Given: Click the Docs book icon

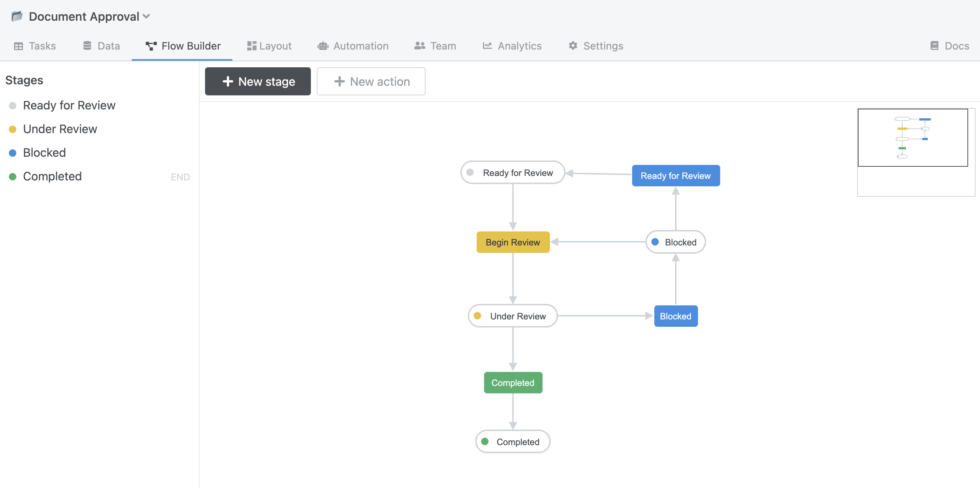Looking at the screenshot, I should [x=934, y=45].
